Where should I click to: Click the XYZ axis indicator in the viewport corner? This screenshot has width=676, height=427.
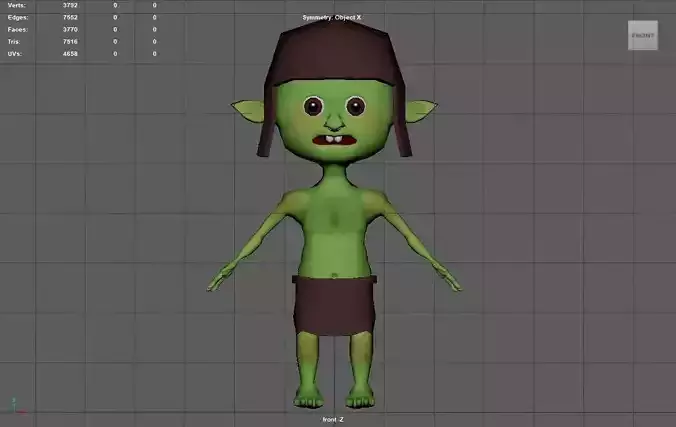pos(17,406)
